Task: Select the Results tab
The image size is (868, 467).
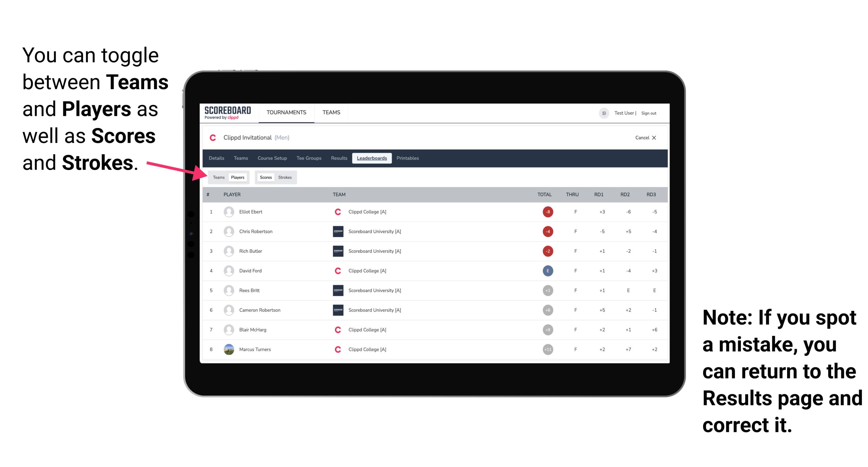Action: [x=339, y=158]
